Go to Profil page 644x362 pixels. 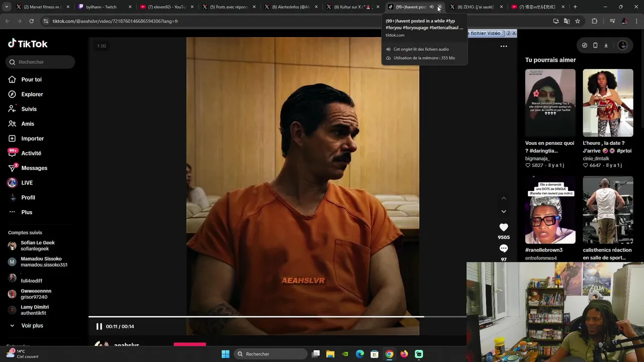pyautogui.click(x=28, y=198)
